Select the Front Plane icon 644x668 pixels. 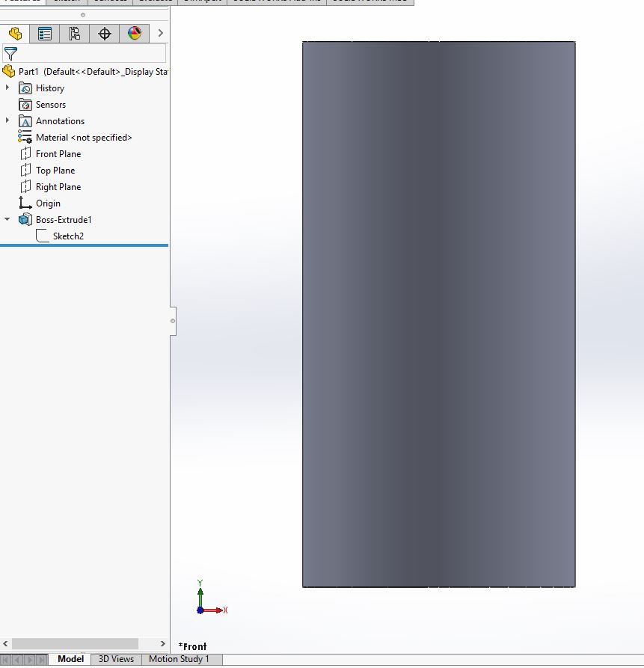point(25,153)
